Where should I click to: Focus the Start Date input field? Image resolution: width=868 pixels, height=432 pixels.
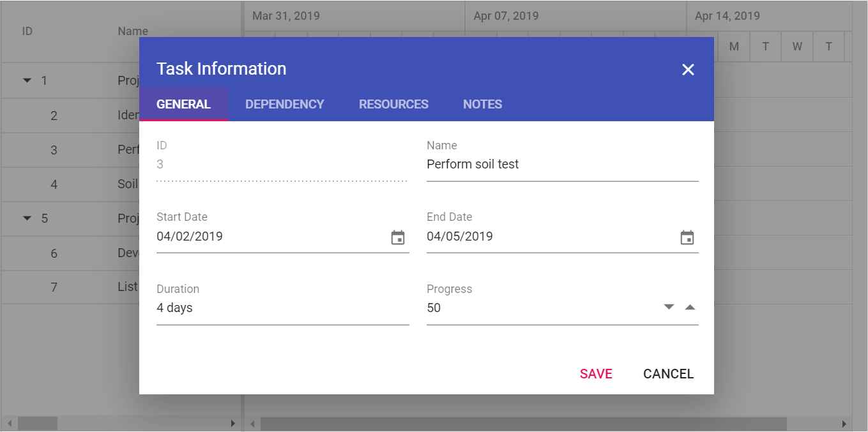[272, 237]
